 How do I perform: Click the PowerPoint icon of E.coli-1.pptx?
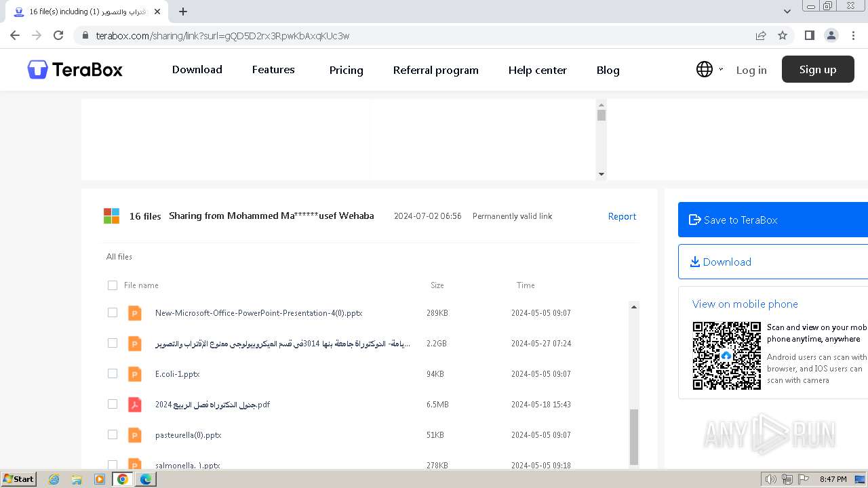[x=135, y=374]
